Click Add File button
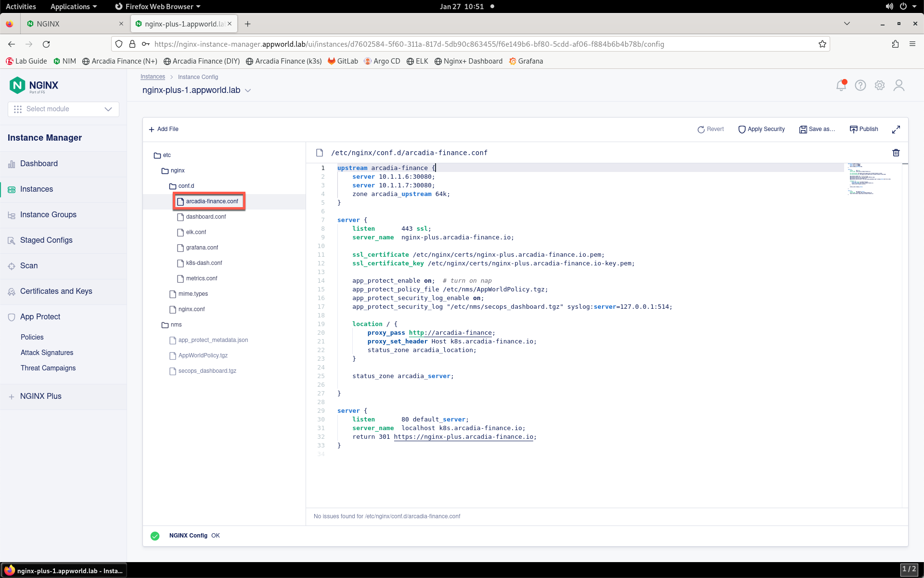The height and width of the screenshot is (578, 924). point(164,129)
